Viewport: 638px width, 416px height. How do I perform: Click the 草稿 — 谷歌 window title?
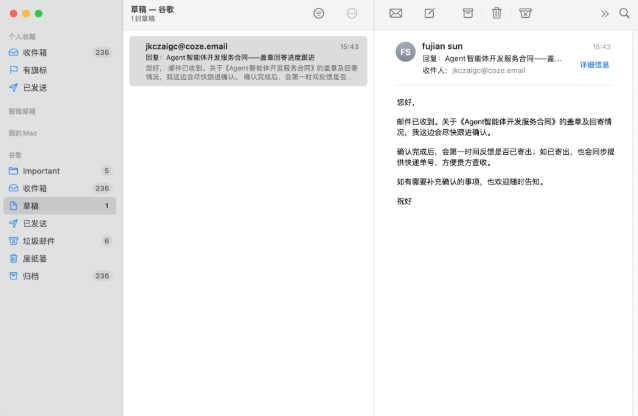pos(152,9)
